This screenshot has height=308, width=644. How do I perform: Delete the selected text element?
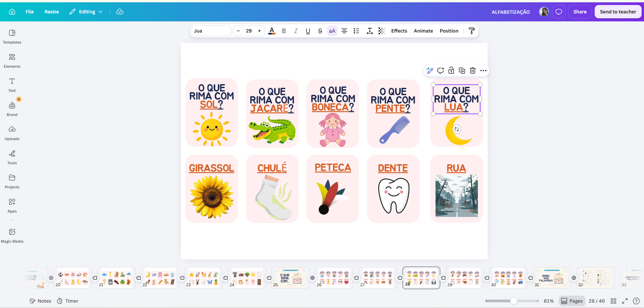point(473,70)
